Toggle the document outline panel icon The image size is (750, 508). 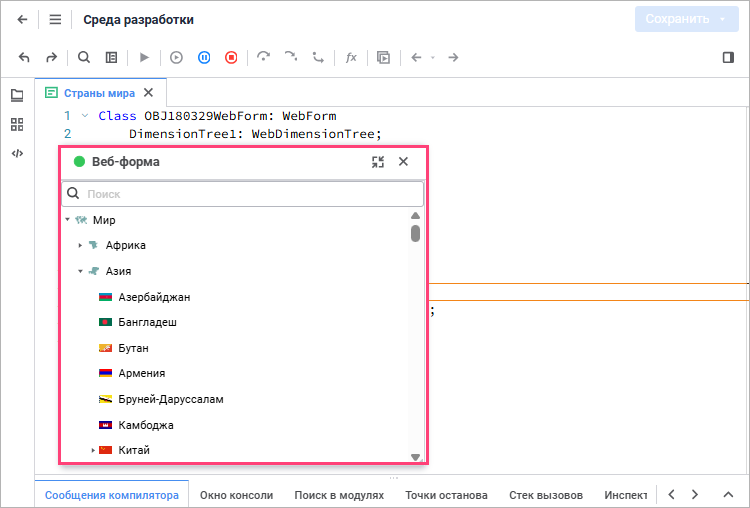[x=111, y=57]
